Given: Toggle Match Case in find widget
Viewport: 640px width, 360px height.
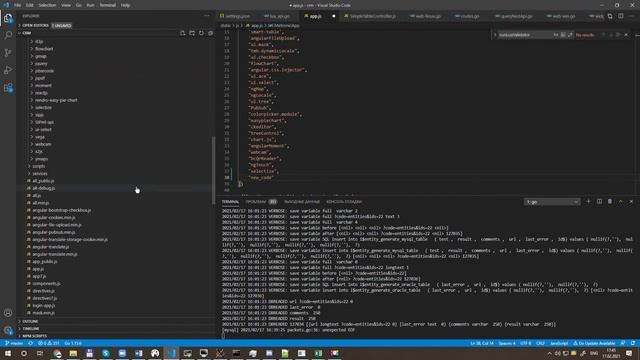Looking at the screenshot, I should coord(556,35).
